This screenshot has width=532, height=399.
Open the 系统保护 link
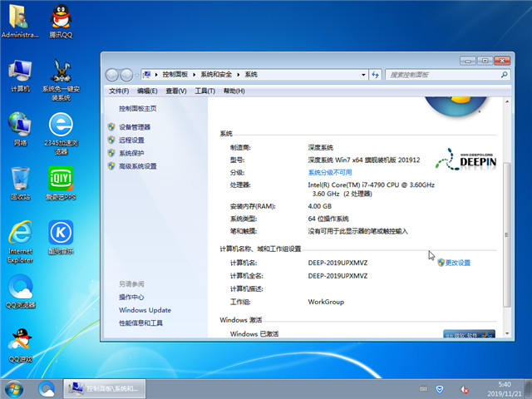131,153
